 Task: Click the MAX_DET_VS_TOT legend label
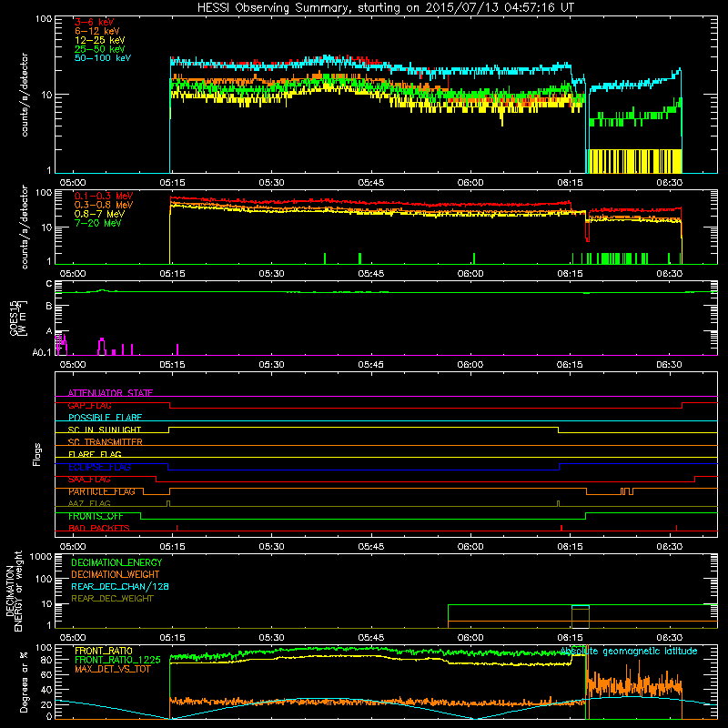pyautogui.click(x=112, y=669)
